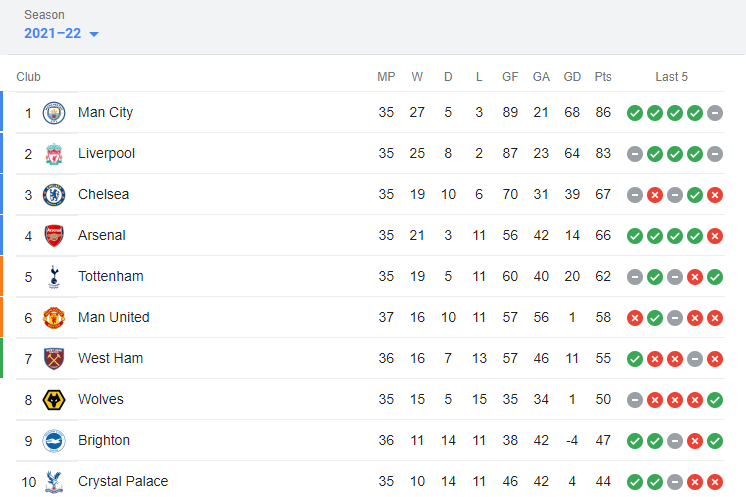Click Arsenal's red loss result icon
Image resolution: width=746 pixels, height=497 pixels.
[715, 236]
